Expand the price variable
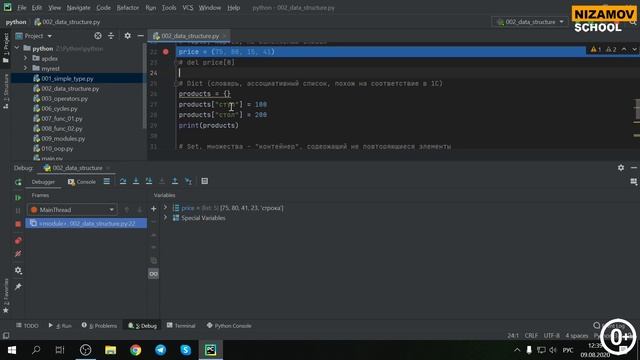 (165, 208)
